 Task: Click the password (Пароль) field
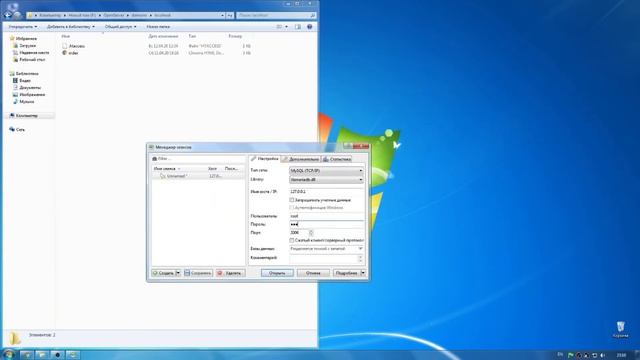(326, 224)
